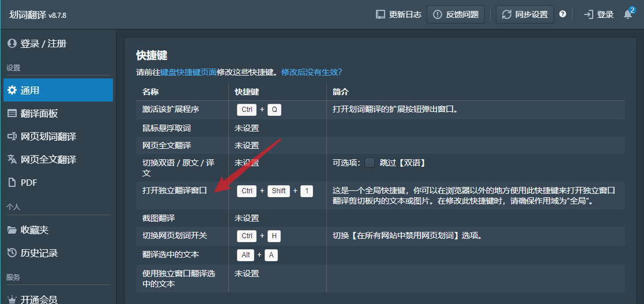This screenshot has width=644, height=304.
Task: Click the 打开独立翻译窗口 row name
Action: click(175, 190)
